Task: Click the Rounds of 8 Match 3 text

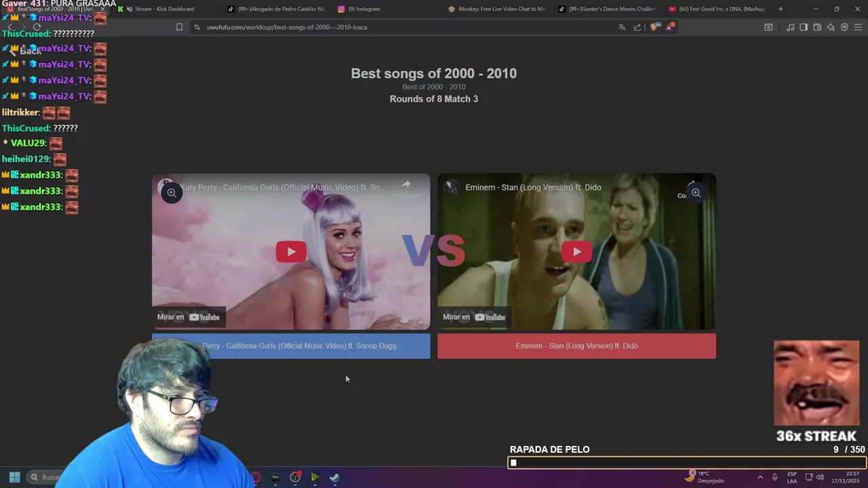Action: (x=434, y=99)
